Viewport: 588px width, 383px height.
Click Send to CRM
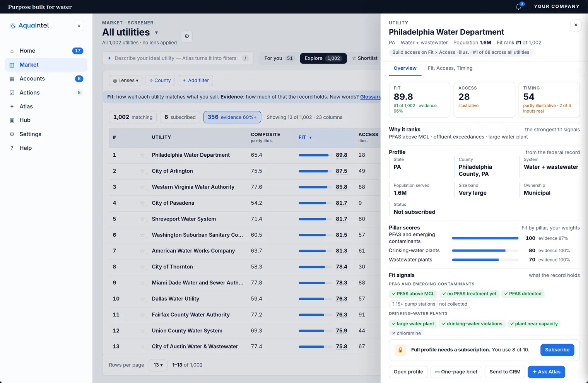(x=505, y=372)
